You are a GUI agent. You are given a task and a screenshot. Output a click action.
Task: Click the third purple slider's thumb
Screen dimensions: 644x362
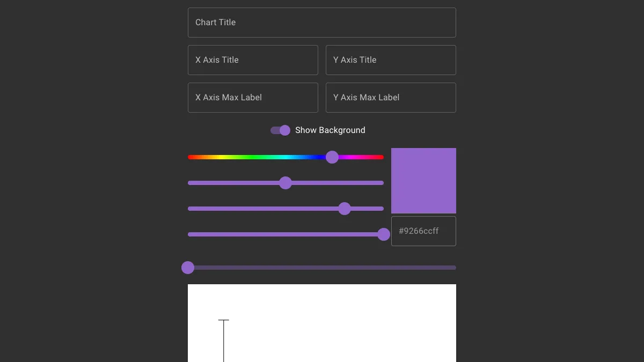pyautogui.click(x=345, y=209)
